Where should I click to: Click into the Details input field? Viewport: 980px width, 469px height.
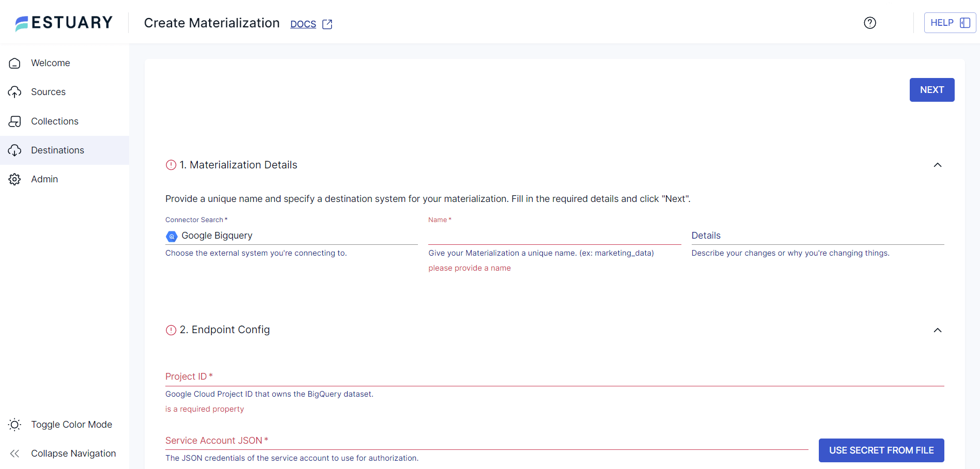point(818,236)
